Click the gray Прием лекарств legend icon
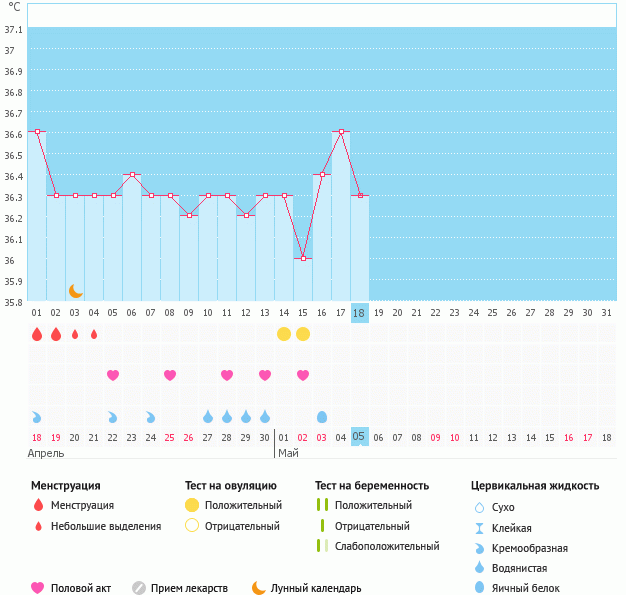The width and height of the screenshot is (626, 595). pyautogui.click(x=139, y=588)
